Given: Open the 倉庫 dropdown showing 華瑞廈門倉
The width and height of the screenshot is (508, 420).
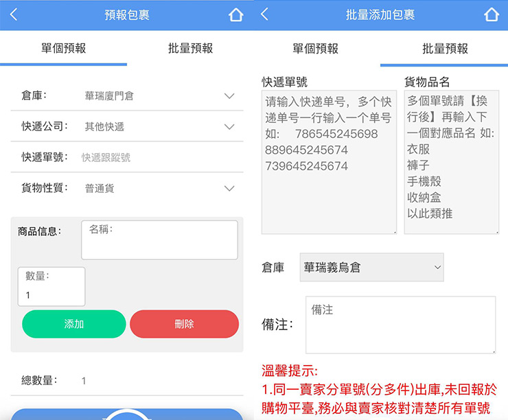Looking at the screenshot, I should click(127, 95).
